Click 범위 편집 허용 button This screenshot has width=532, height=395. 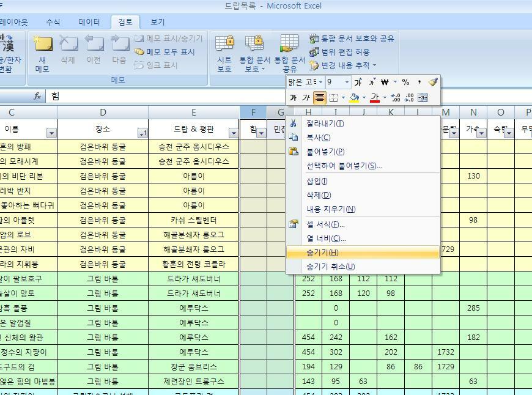click(344, 52)
